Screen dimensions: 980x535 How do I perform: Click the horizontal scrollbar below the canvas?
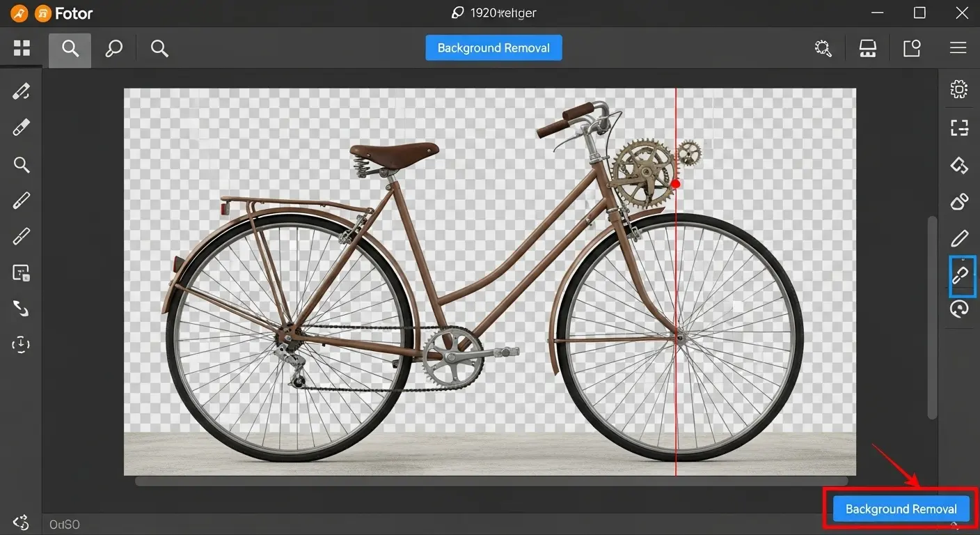tap(491, 481)
